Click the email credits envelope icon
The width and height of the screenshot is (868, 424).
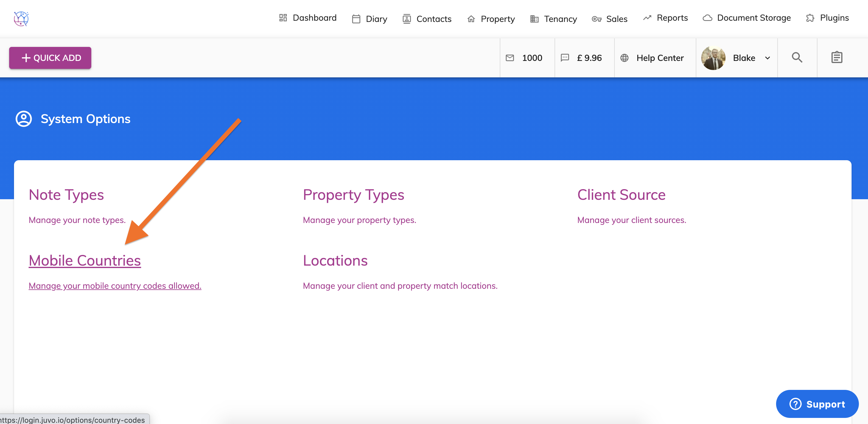[510, 58]
